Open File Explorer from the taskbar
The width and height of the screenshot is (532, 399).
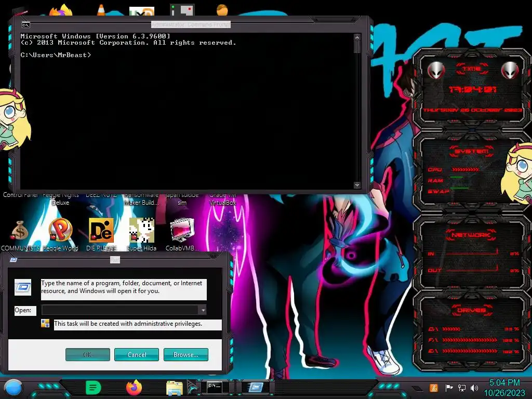tap(175, 388)
